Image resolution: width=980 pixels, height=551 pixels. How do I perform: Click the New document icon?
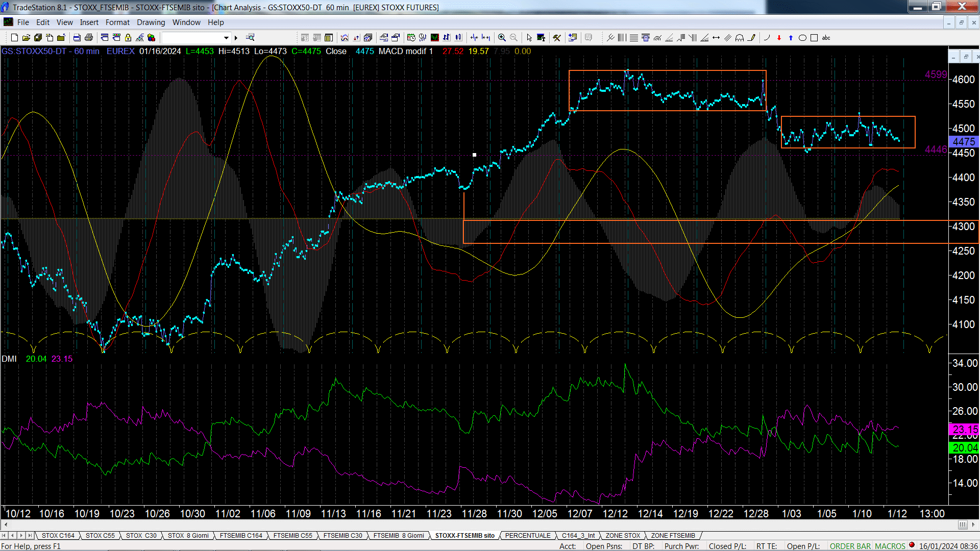pos(14,38)
